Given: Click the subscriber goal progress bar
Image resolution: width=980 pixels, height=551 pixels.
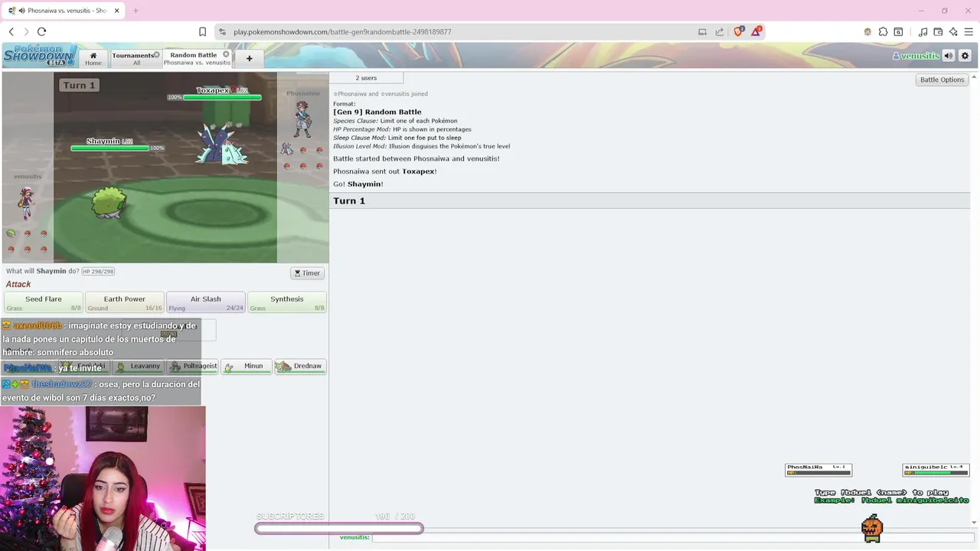Looking at the screenshot, I should tap(339, 528).
